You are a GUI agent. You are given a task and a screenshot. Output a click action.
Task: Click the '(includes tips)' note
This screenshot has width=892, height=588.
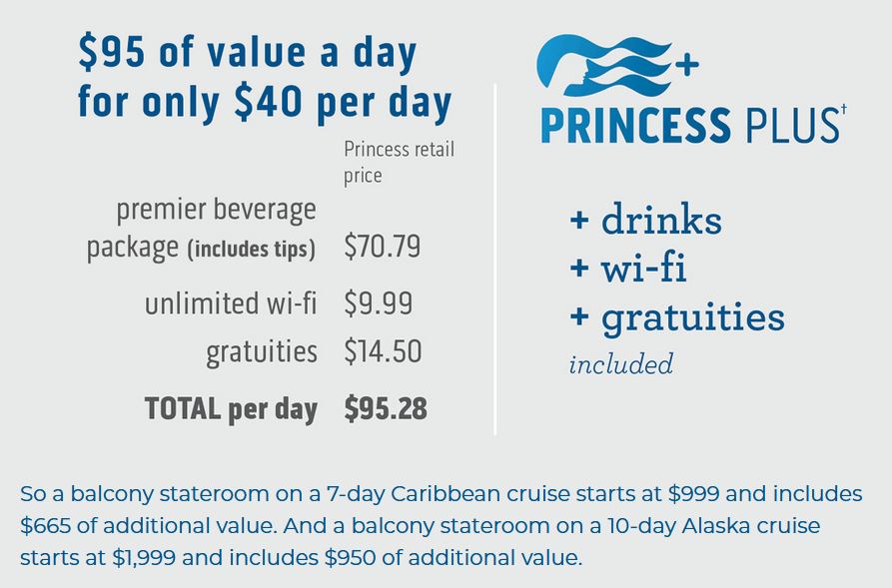(x=252, y=249)
